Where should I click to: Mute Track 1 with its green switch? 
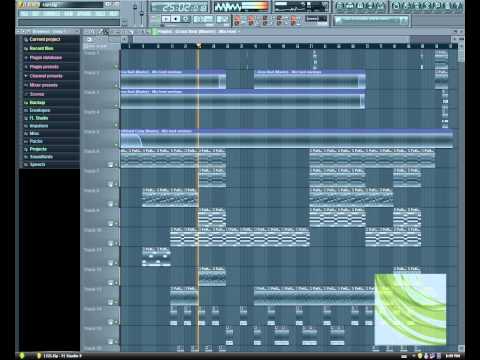pos(116,66)
